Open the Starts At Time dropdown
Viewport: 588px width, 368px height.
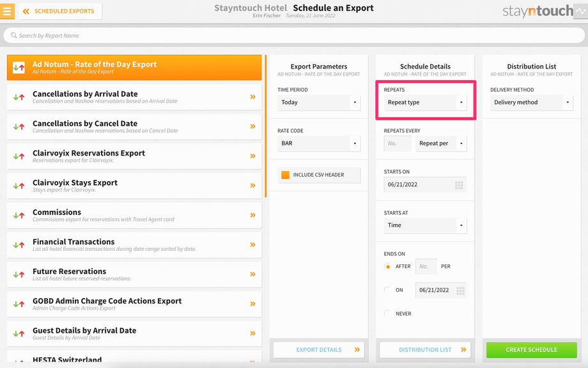[x=425, y=225]
